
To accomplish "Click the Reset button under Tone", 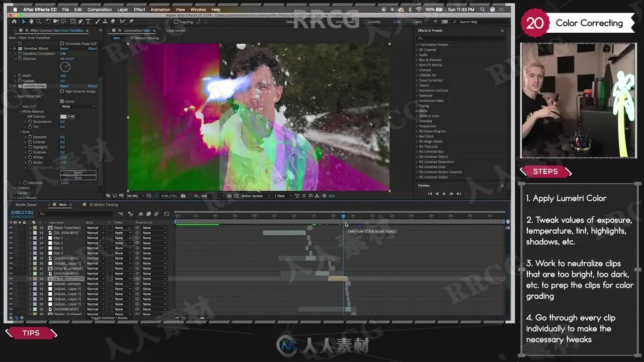I will (78, 172).
